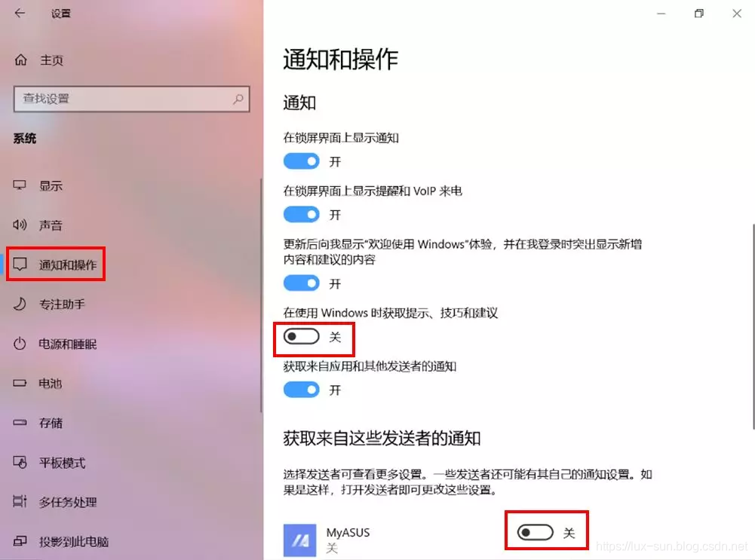The width and height of the screenshot is (755, 560).
Task: Click the search magnifier icon
Action: click(x=238, y=99)
